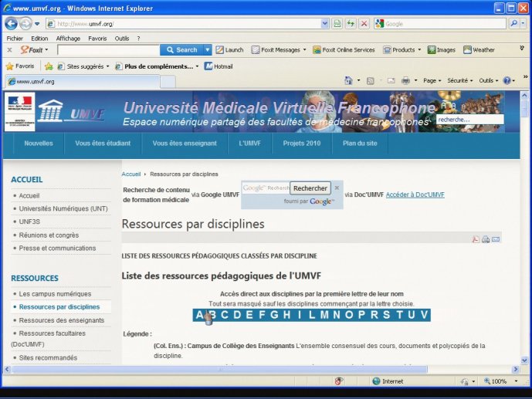Click the Foxit toolbar search text field
The image size is (532, 399).
point(109,50)
